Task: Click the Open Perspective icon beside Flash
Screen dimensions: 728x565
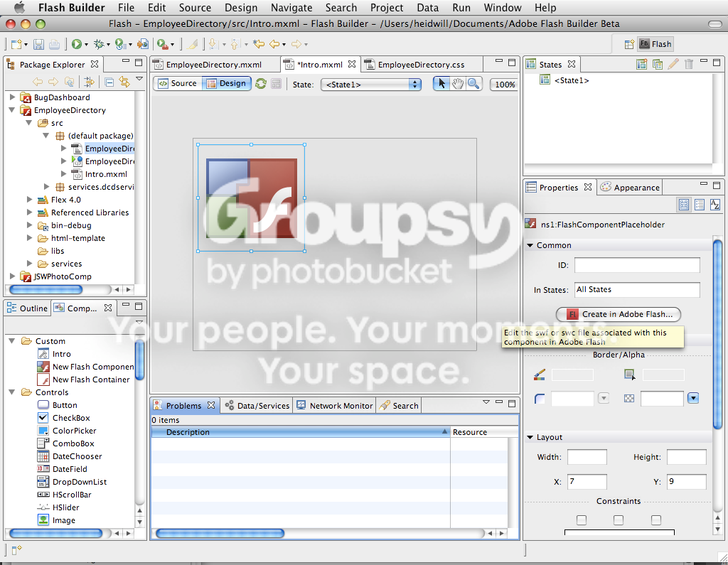Action: pos(629,44)
